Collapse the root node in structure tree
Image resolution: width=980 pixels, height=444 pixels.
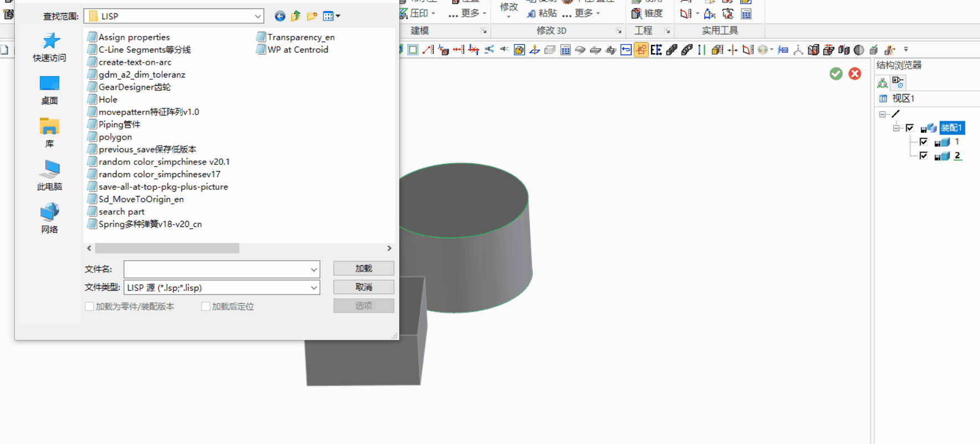click(882, 115)
